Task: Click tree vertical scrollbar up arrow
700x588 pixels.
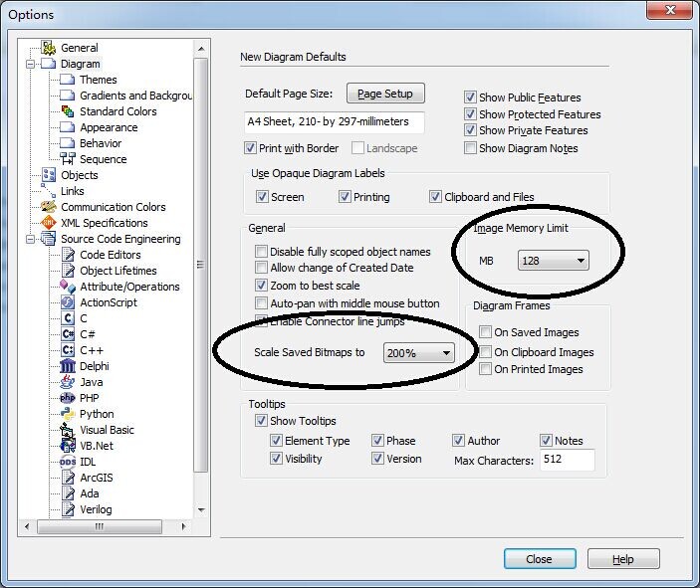Action: click(201, 48)
